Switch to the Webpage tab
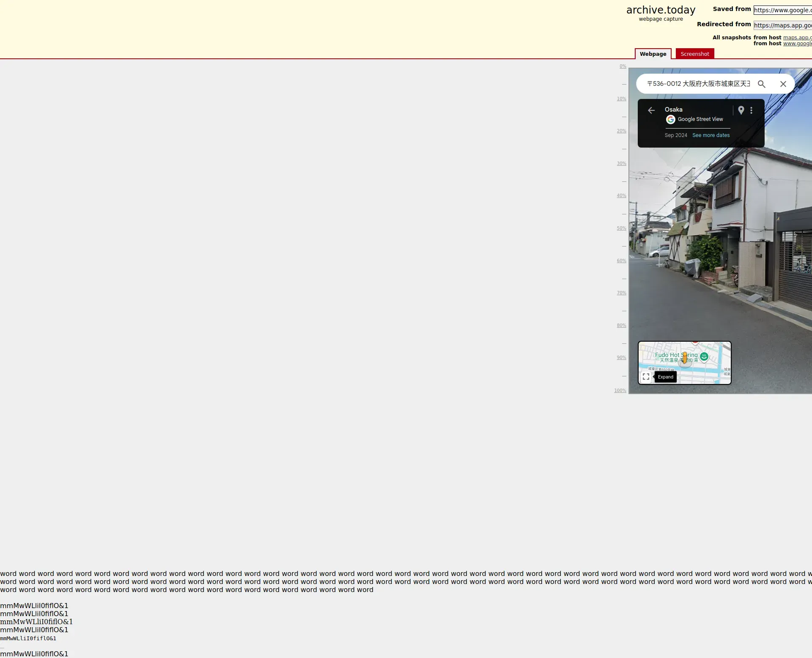The width and height of the screenshot is (812, 658). click(653, 54)
